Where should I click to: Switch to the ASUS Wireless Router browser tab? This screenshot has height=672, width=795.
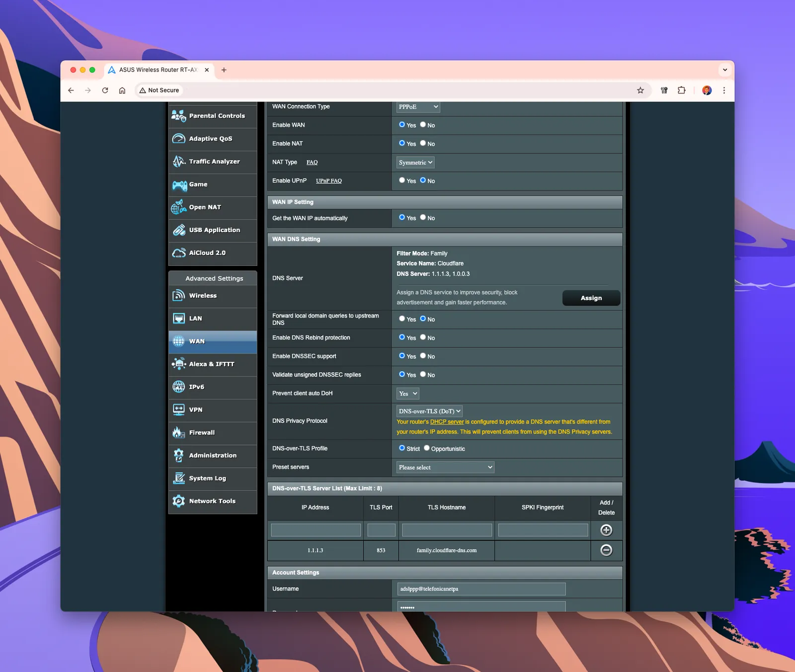159,70
